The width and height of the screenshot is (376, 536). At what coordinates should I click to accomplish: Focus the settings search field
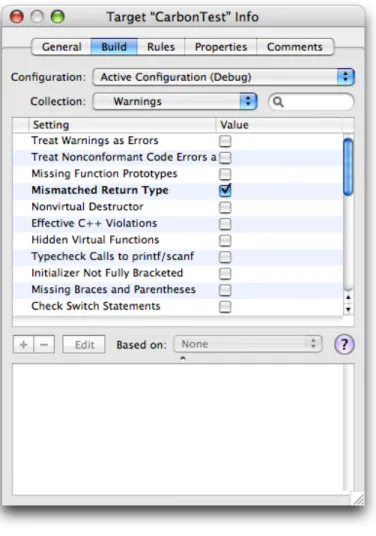click(x=311, y=102)
